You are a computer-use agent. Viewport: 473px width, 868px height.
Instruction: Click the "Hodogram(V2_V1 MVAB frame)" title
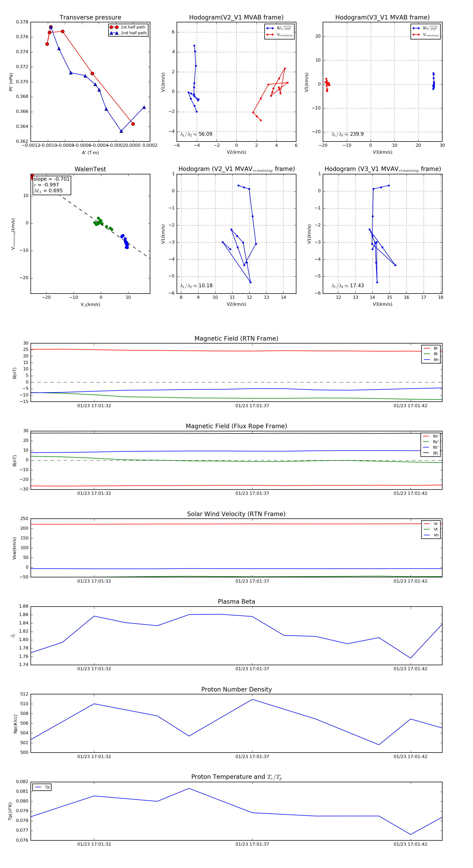coord(236,18)
